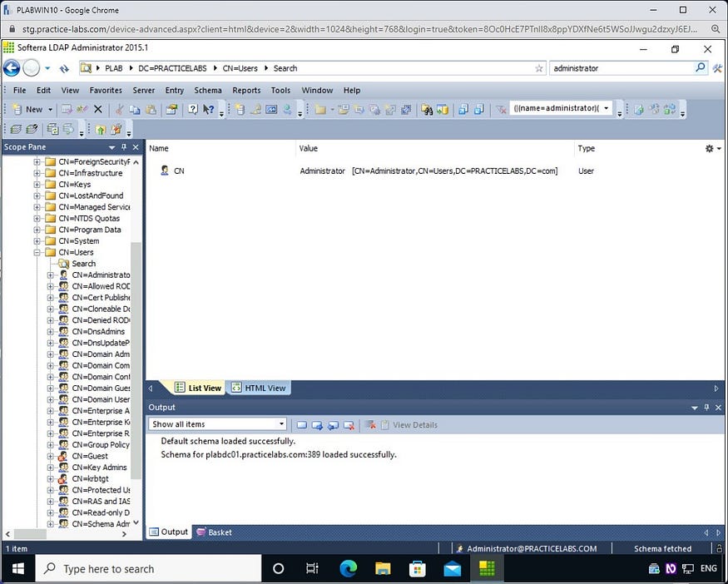Click the yellow folder toolbar icon
This screenshot has width=728, height=584.
[x=320, y=110]
